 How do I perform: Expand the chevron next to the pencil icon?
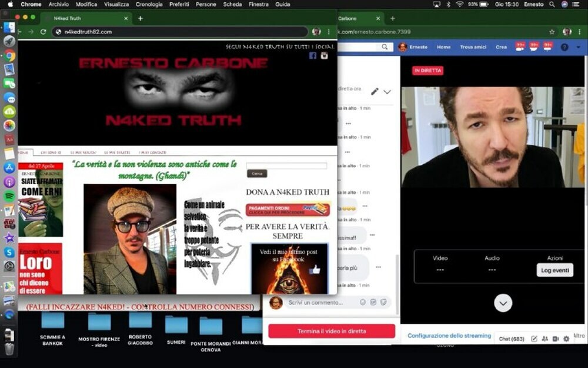click(x=387, y=92)
